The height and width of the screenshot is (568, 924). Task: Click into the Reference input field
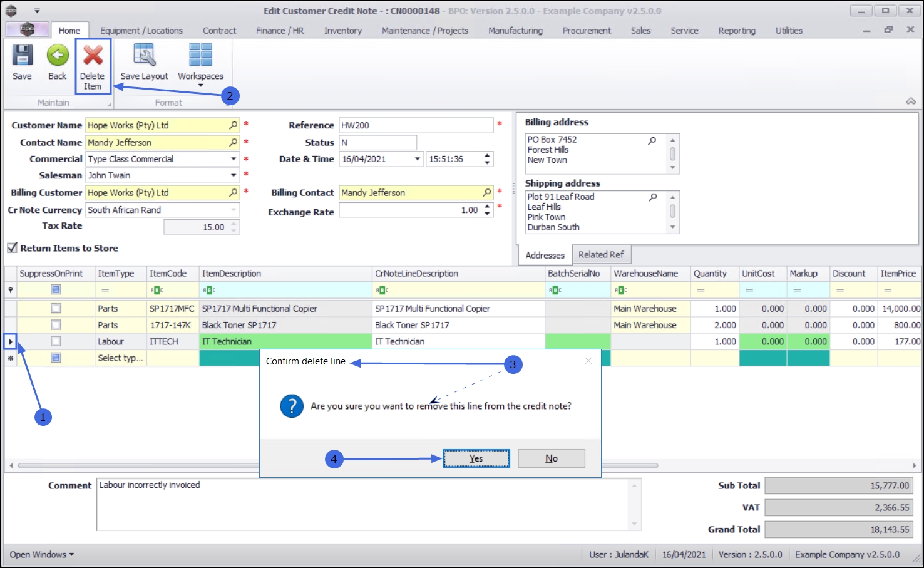click(x=416, y=125)
